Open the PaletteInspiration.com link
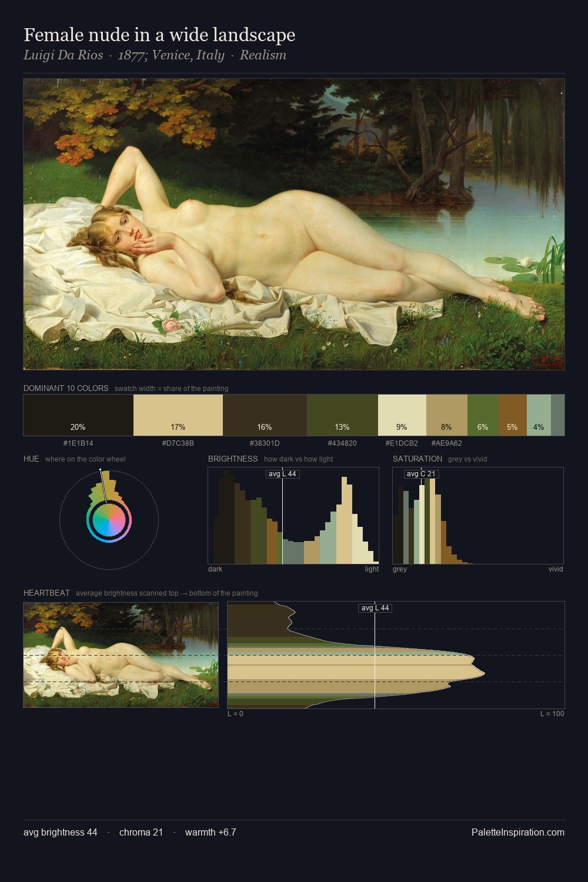 click(x=518, y=833)
